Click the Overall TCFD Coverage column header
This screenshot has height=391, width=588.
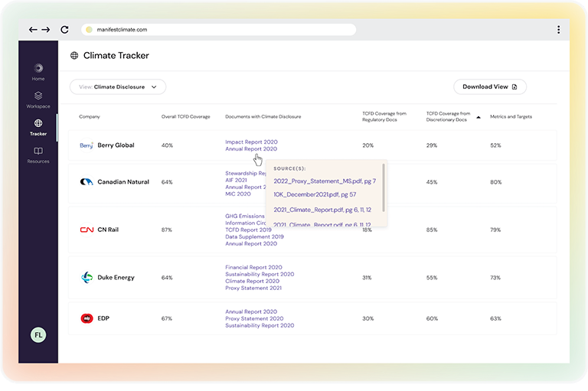tap(185, 116)
